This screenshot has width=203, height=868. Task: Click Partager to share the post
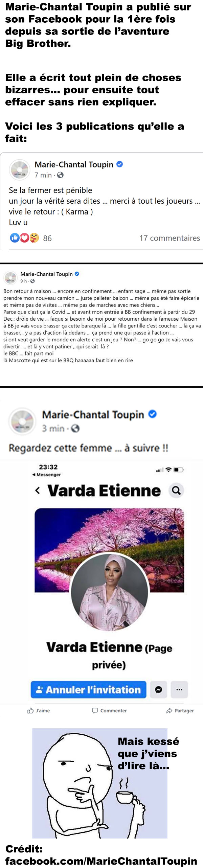point(180,711)
